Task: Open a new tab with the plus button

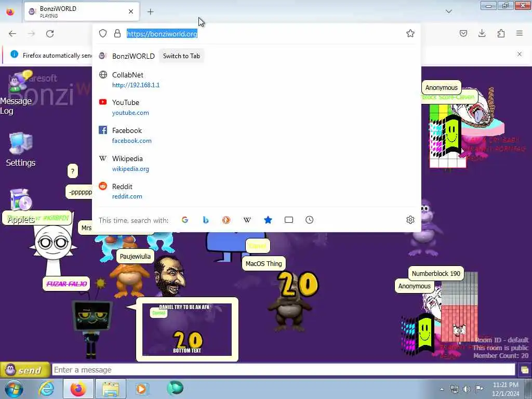Action: click(150, 12)
